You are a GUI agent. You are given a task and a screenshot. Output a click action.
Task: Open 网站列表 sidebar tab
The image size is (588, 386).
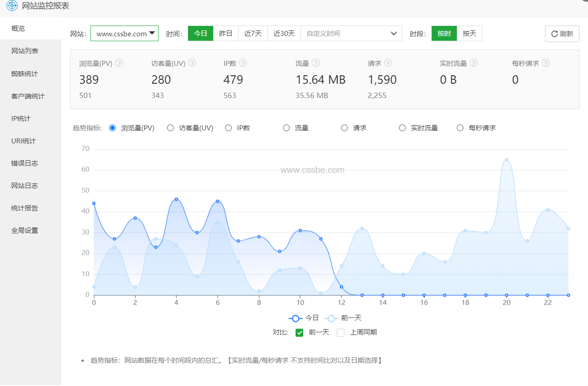(x=30, y=51)
